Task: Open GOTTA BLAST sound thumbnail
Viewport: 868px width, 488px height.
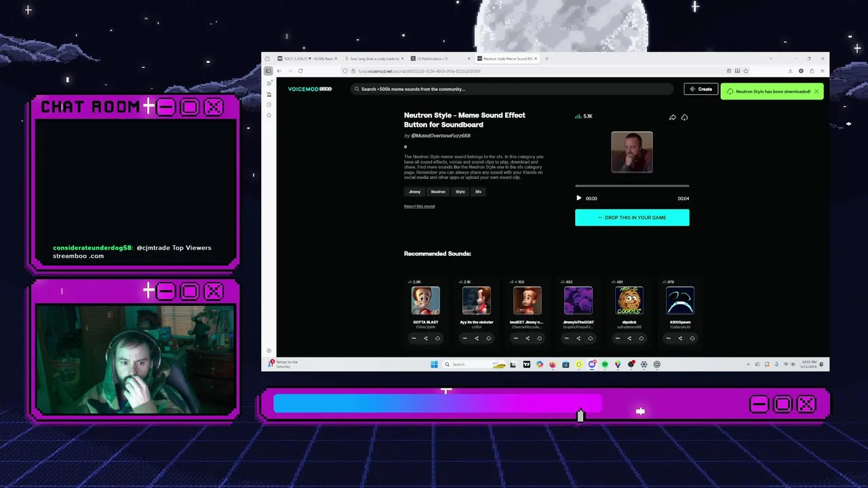Action: (426, 300)
